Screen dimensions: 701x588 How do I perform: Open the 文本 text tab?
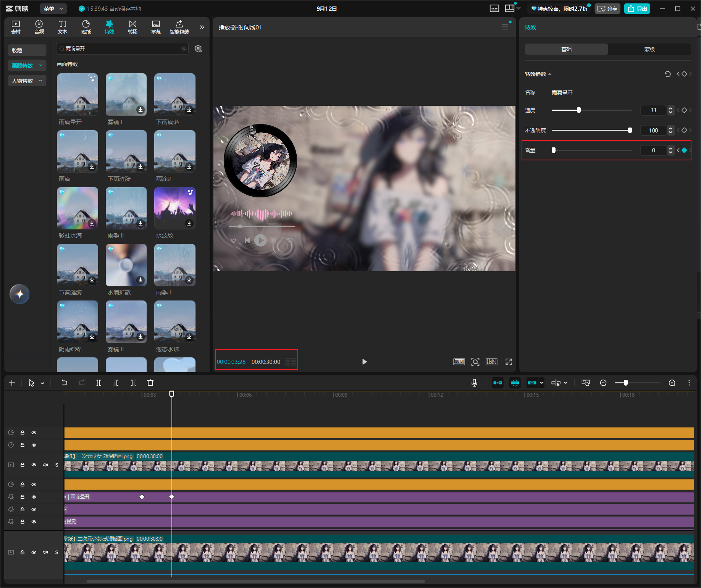[62, 27]
